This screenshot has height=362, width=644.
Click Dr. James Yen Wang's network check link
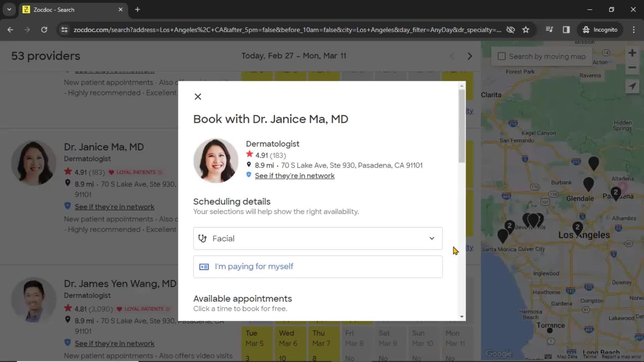coord(114,344)
